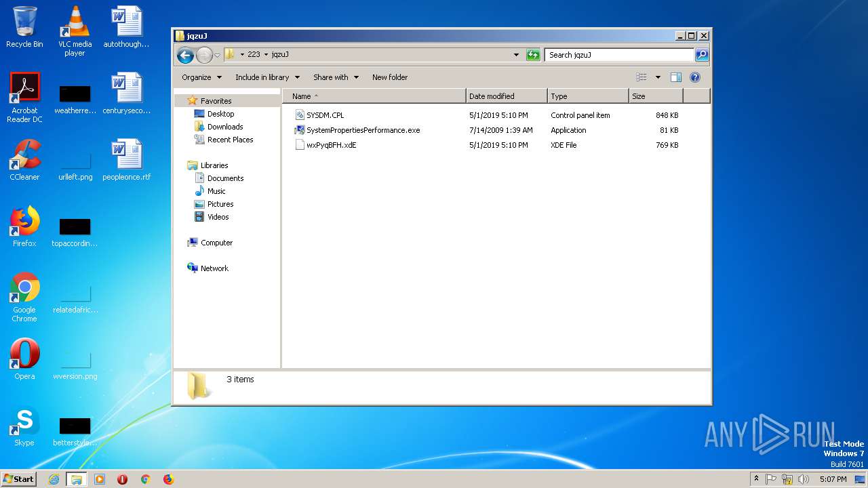This screenshot has height=488, width=868.
Task: Select the Opera desktop shortcut
Action: coord(24,359)
